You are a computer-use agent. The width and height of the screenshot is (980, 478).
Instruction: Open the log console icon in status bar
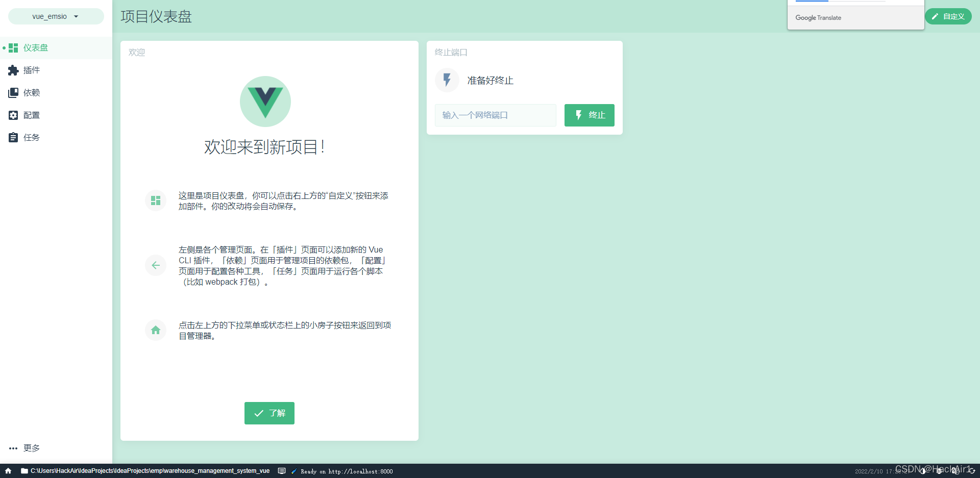[282, 471]
